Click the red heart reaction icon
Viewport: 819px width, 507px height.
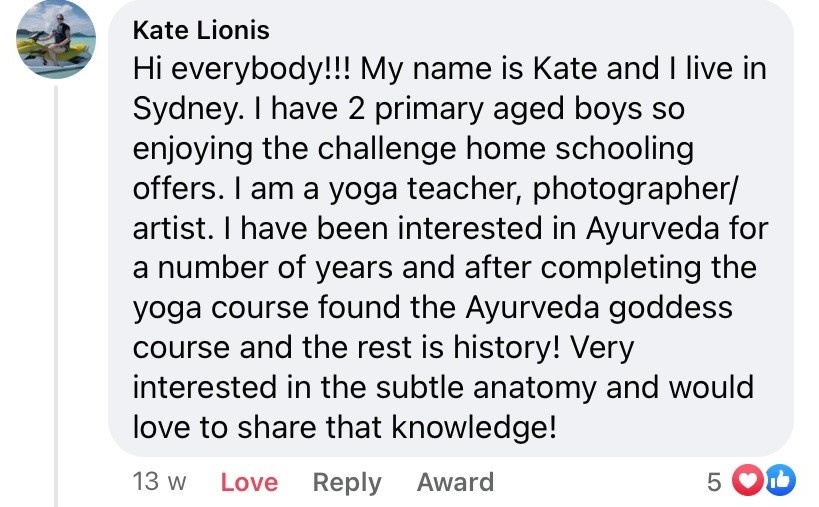point(746,482)
